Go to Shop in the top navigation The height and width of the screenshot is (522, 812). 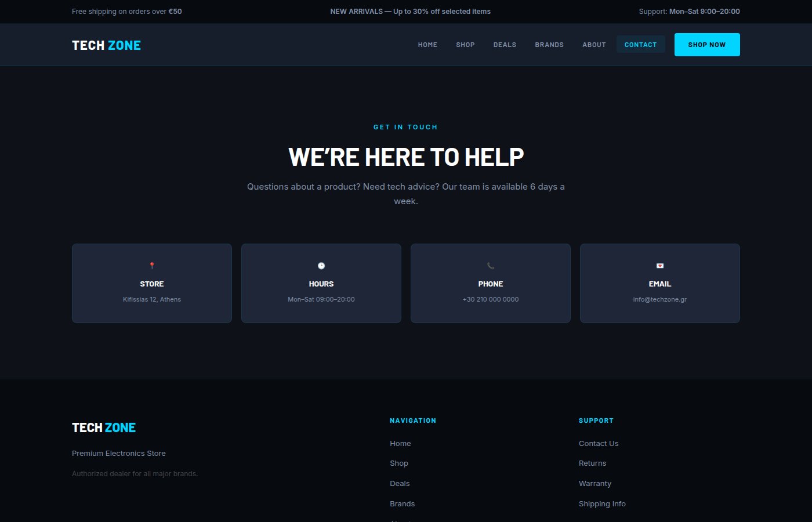465,45
